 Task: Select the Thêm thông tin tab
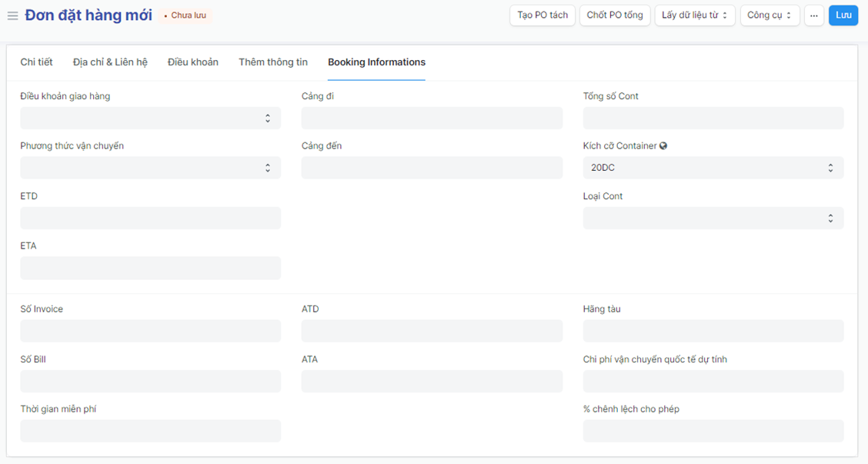(273, 62)
